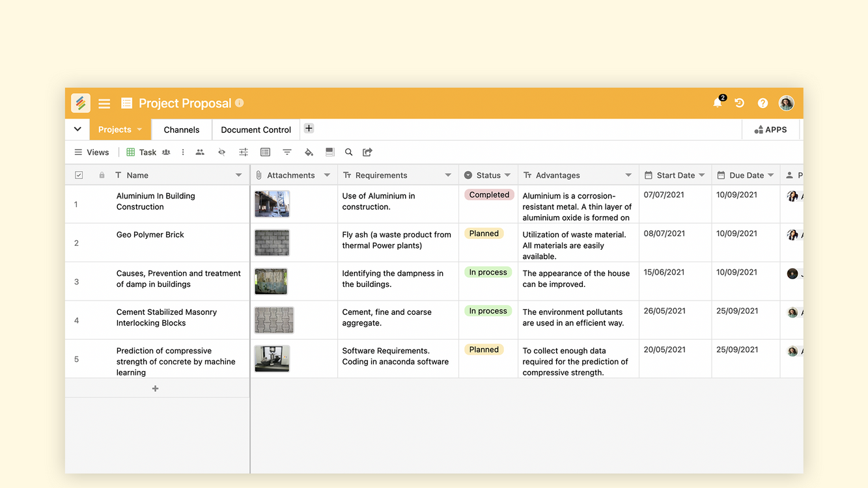This screenshot has width=868, height=488.
Task: Click the share view icon
Action: click(367, 152)
